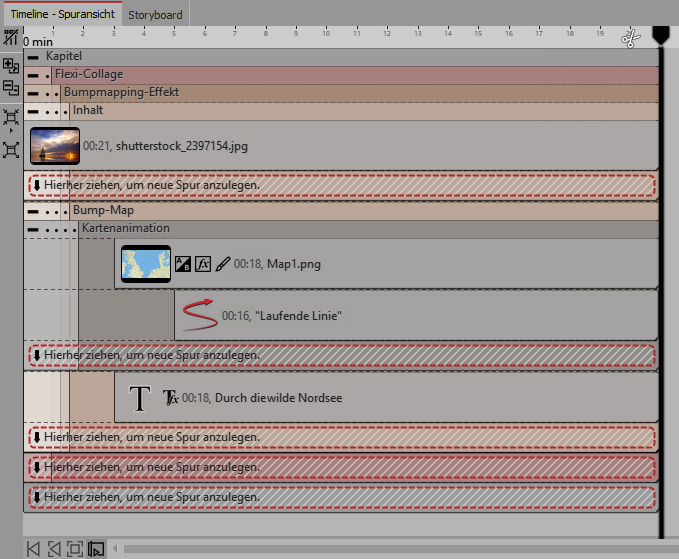
Task: Select the Timeline - Spuransicht tab
Action: (x=63, y=14)
